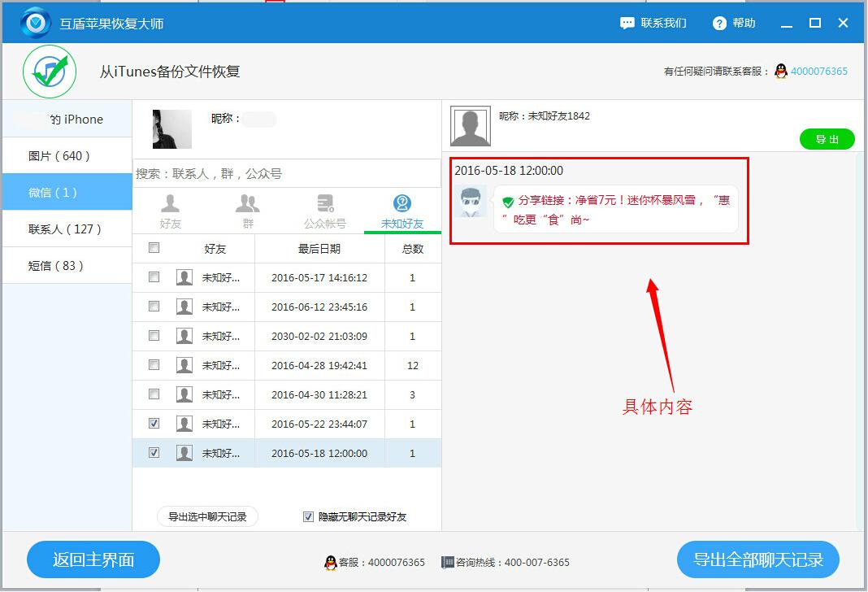
Task: Open the 公众帐号 public accounts icon
Action: pos(324,205)
